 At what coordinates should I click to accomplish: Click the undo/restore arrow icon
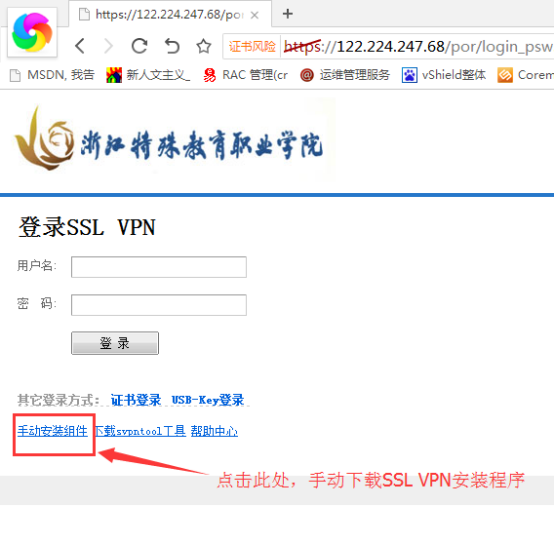pyautogui.click(x=172, y=46)
